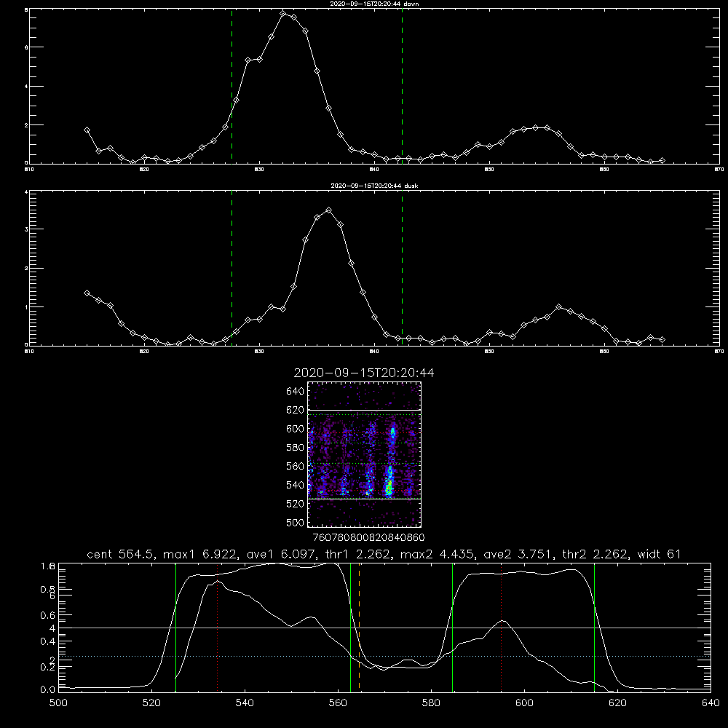This screenshot has height=728, width=728.
Task: Click the last data point of the dusk curve
Action: click(x=662, y=340)
